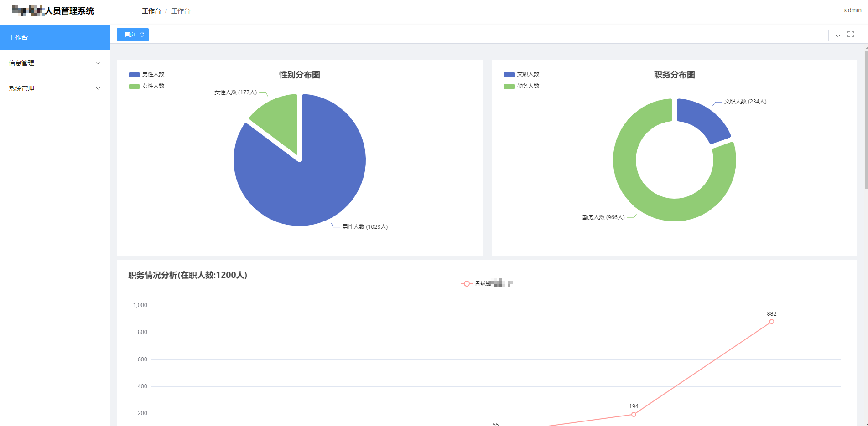Screen dimensions: 868x426
Task: Toggle 女性人数 legend swatch
Action: tap(134, 86)
